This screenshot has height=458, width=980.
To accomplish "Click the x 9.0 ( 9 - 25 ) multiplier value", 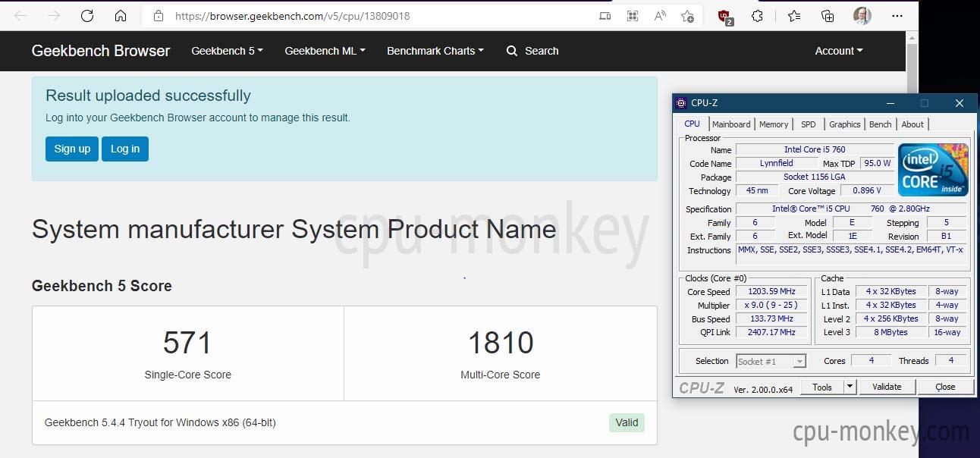I will 772,305.
